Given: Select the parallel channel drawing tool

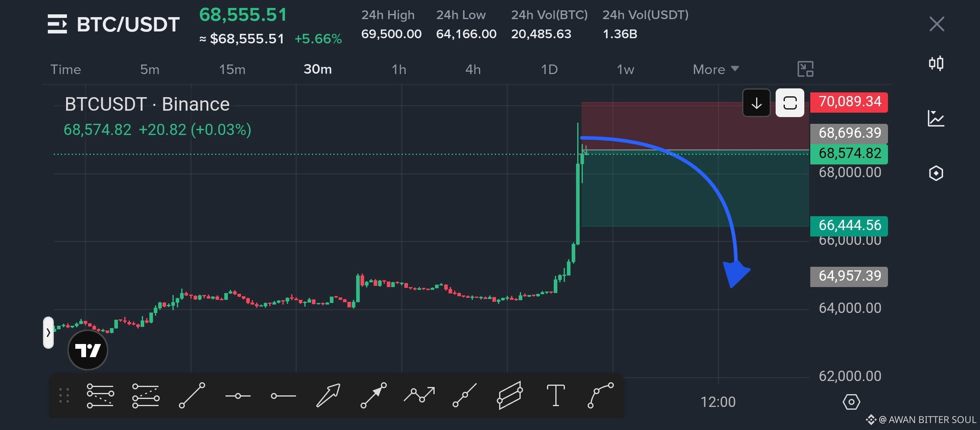Looking at the screenshot, I should click(510, 395).
